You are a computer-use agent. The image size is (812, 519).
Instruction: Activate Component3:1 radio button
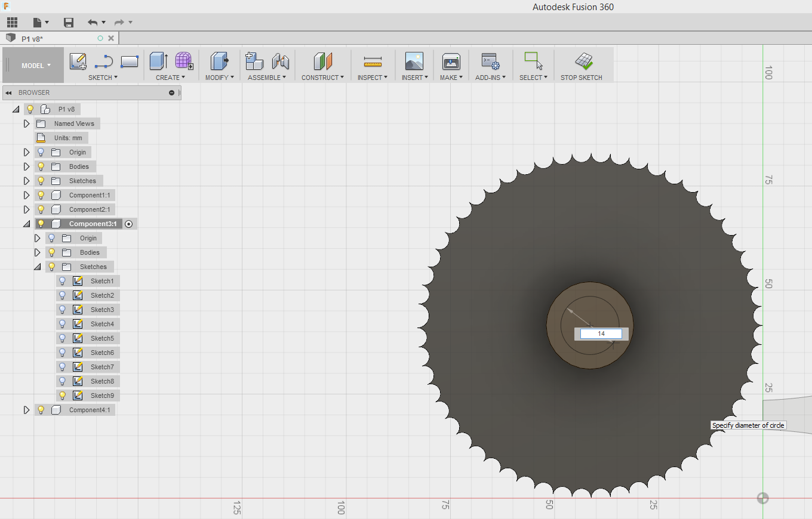(128, 224)
